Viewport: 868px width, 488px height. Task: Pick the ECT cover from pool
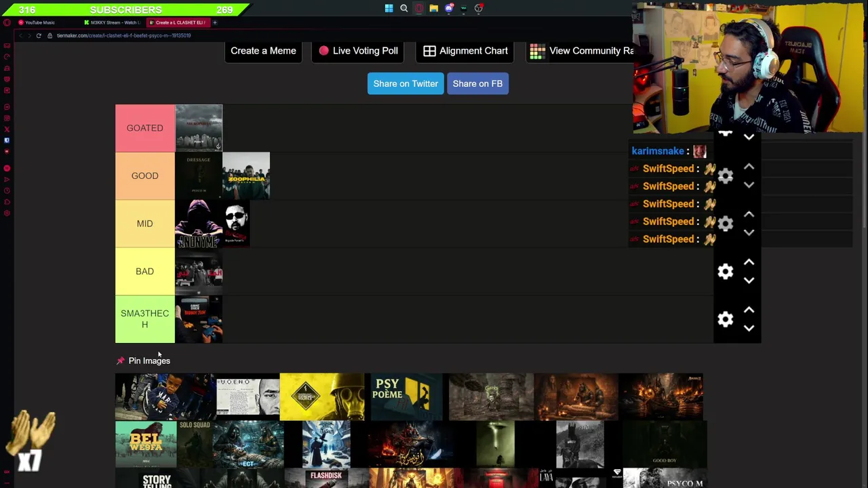(248, 445)
